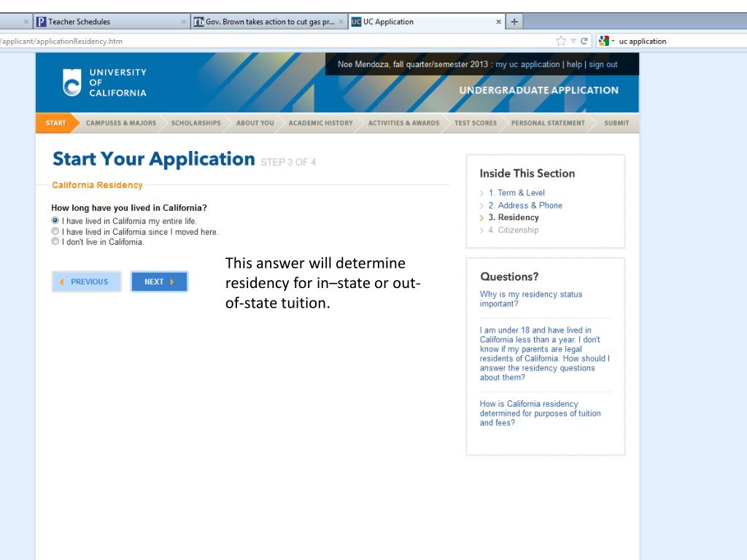
Task: Go to the Test Scores step
Action: pyautogui.click(x=476, y=122)
